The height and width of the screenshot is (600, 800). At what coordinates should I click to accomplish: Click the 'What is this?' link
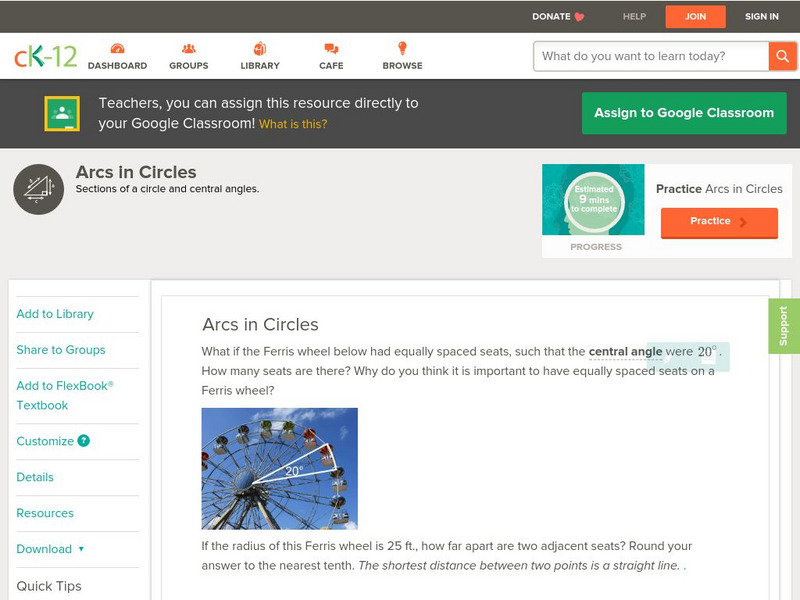tap(293, 124)
